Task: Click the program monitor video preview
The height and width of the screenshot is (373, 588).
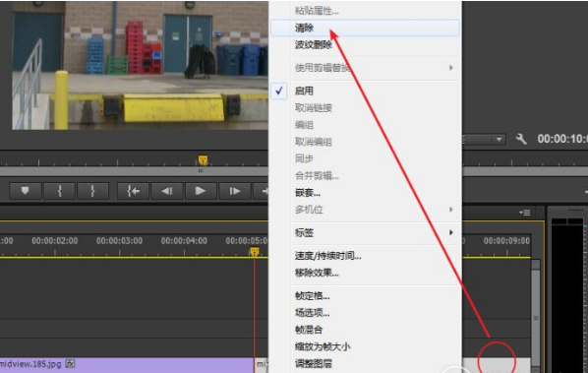Action: coord(140,65)
